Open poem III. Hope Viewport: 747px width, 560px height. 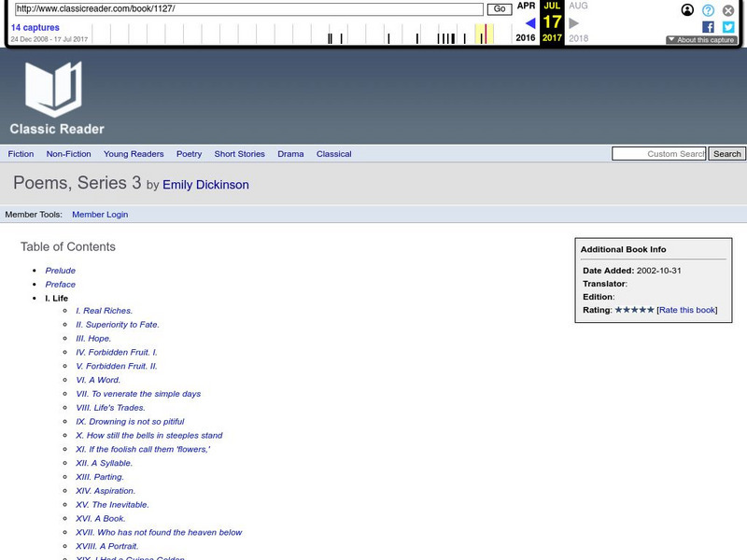click(93, 338)
